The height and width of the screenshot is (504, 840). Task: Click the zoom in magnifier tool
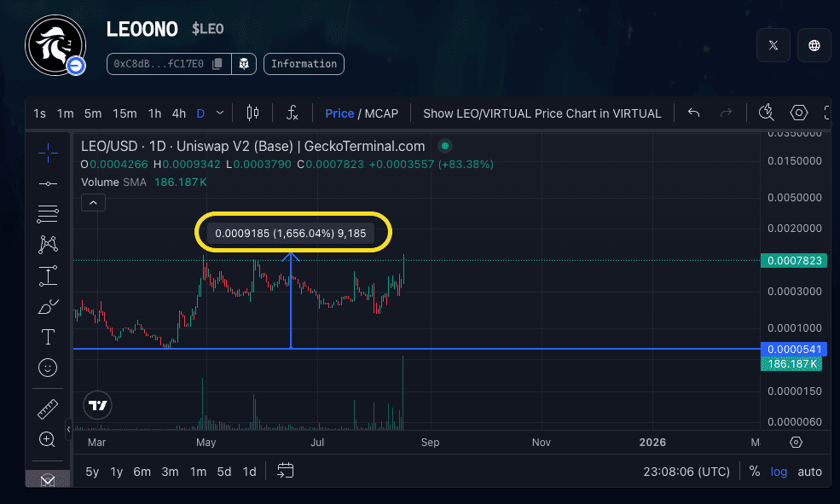[x=48, y=439]
